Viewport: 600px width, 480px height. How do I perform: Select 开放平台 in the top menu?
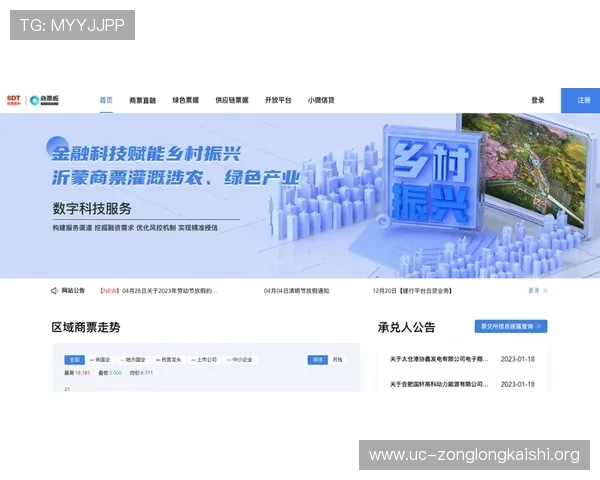click(x=278, y=100)
